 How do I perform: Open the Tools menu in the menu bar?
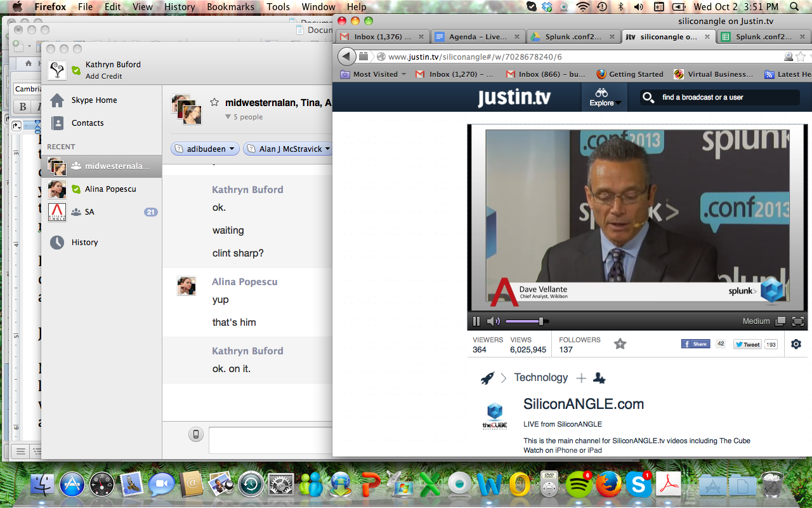point(278,7)
